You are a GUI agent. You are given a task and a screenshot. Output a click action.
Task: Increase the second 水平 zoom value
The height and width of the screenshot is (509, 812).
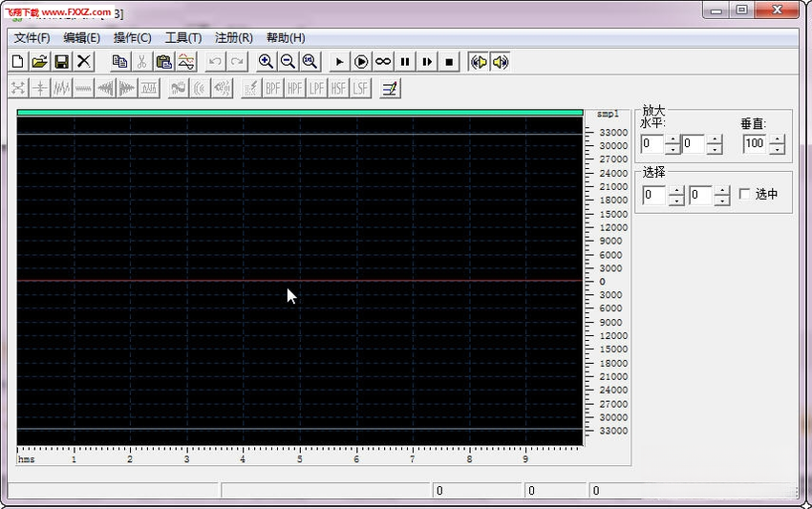715,139
